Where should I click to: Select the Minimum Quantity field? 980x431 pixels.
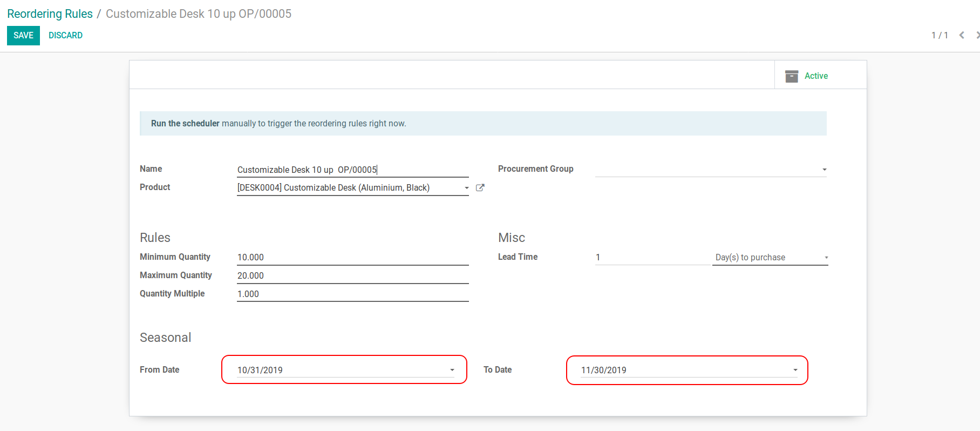pos(352,258)
